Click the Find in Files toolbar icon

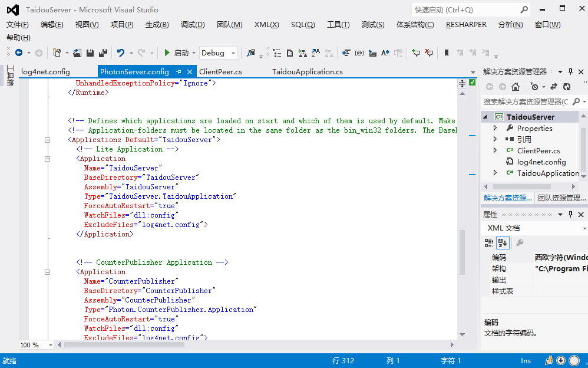[251, 53]
